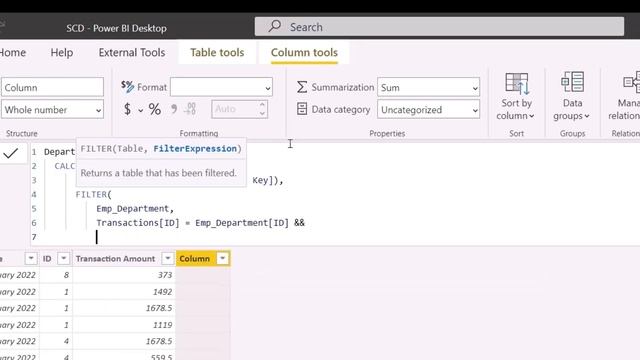
Task: Click formula line 6 Transactions[ID] expression
Action: point(138,223)
